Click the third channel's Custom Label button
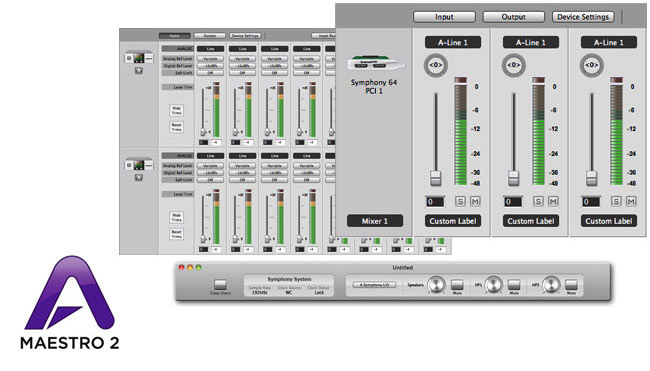Viewport: 650px width, 371px height. (x=609, y=221)
